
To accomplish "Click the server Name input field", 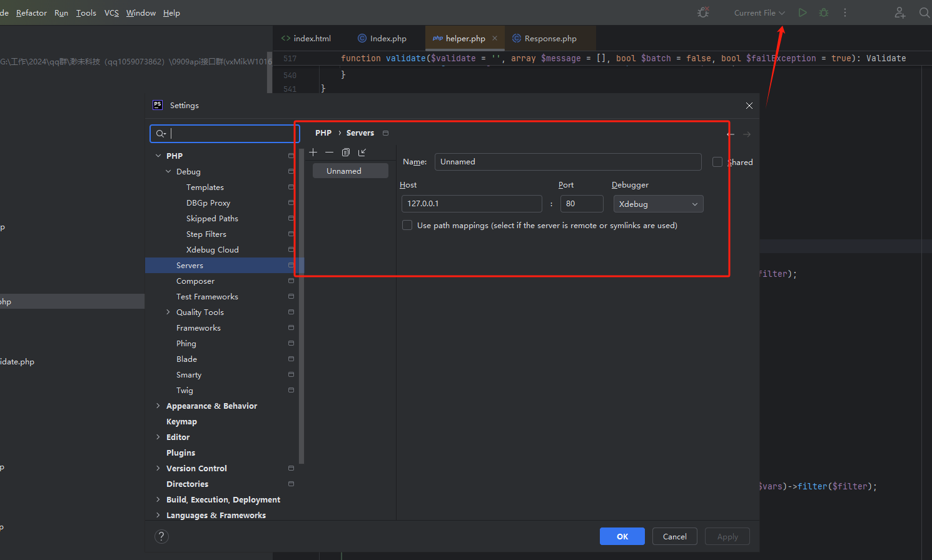I will 568,162.
